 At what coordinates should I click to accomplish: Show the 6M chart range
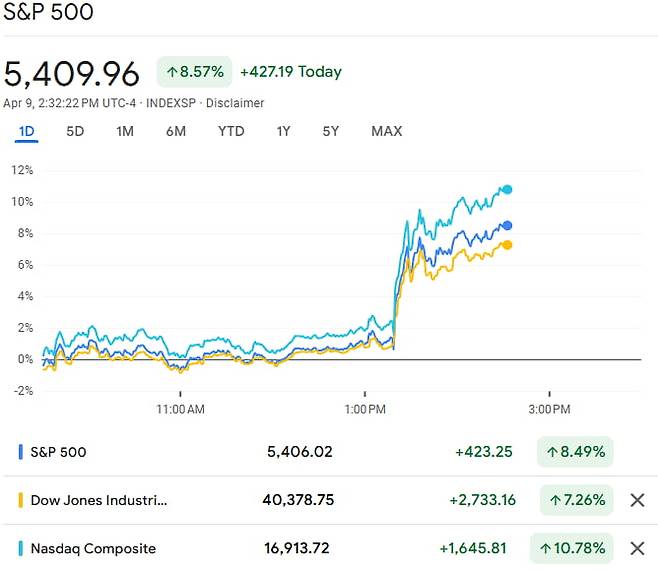tap(176, 131)
